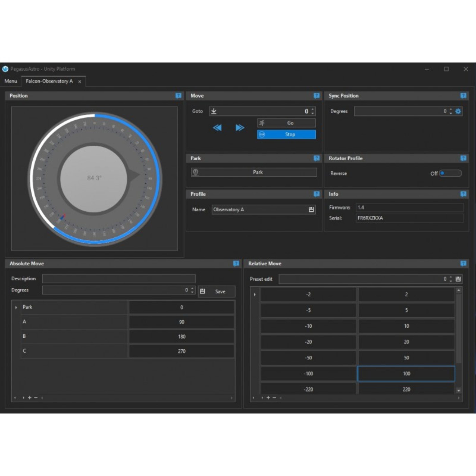The height and width of the screenshot is (476, 476).
Task: Open the Menu
Action: (x=11, y=81)
